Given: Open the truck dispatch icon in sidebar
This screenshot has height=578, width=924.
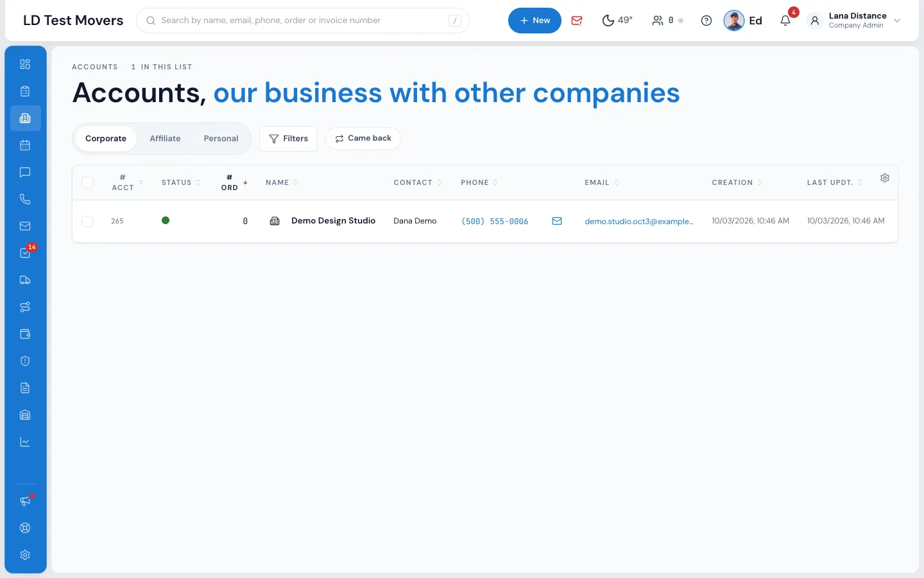Looking at the screenshot, I should tap(25, 280).
